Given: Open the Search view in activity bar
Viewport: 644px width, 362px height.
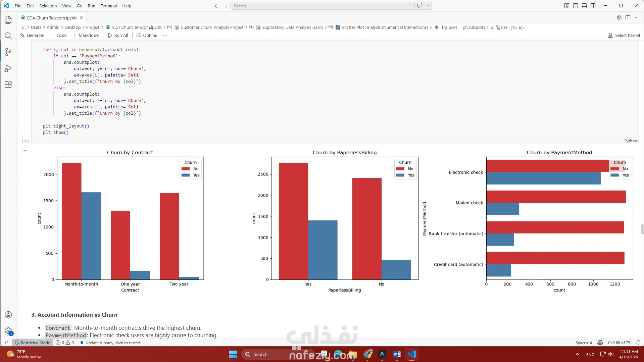Looking at the screenshot, I should (x=8, y=36).
